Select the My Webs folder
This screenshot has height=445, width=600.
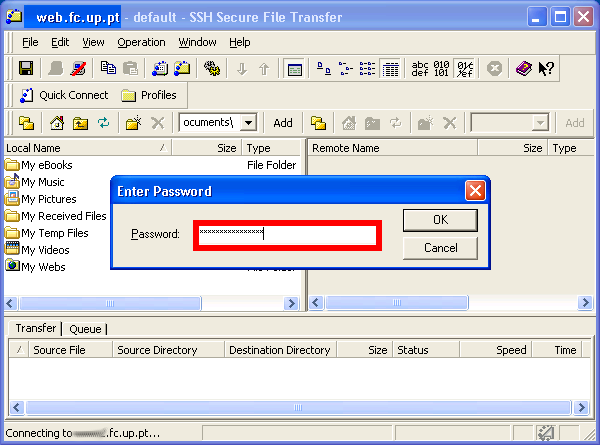pyautogui.click(x=36, y=267)
